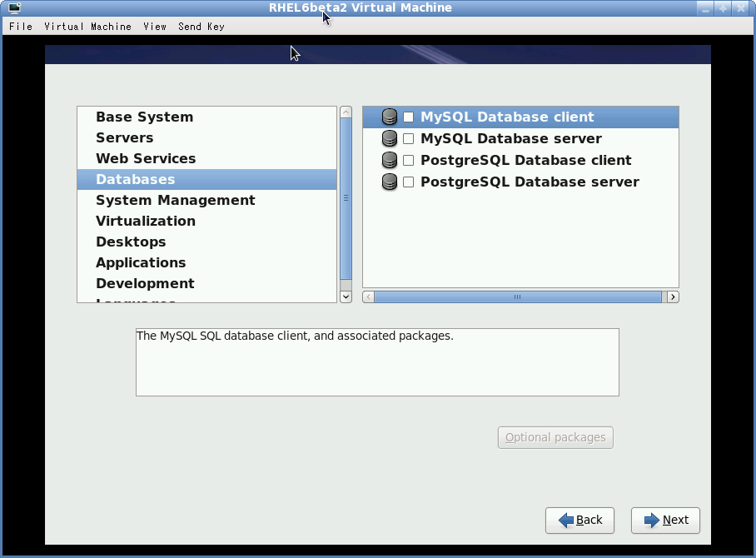Select the Web Services category
The width and height of the screenshot is (756, 558).
click(206, 159)
